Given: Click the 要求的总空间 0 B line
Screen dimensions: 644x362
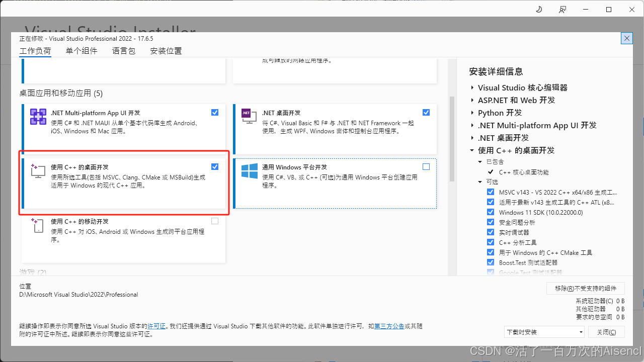Looking at the screenshot, I should [x=600, y=317].
